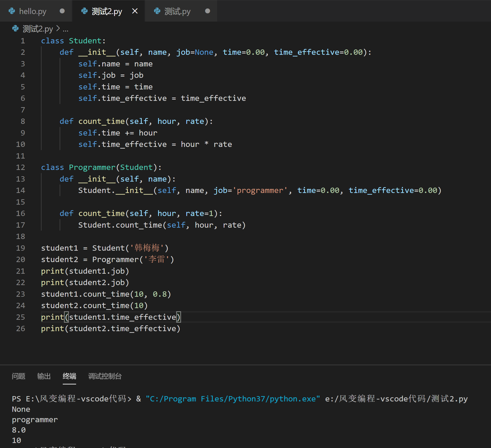This screenshot has width=491, height=448.
Task: Close the 测试2.py tab
Action: click(x=135, y=11)
